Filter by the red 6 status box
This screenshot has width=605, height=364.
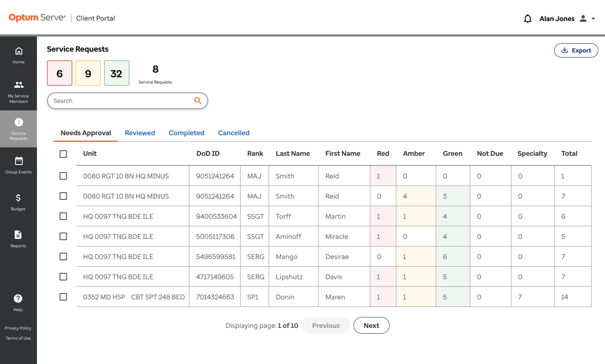pos(60,73)
